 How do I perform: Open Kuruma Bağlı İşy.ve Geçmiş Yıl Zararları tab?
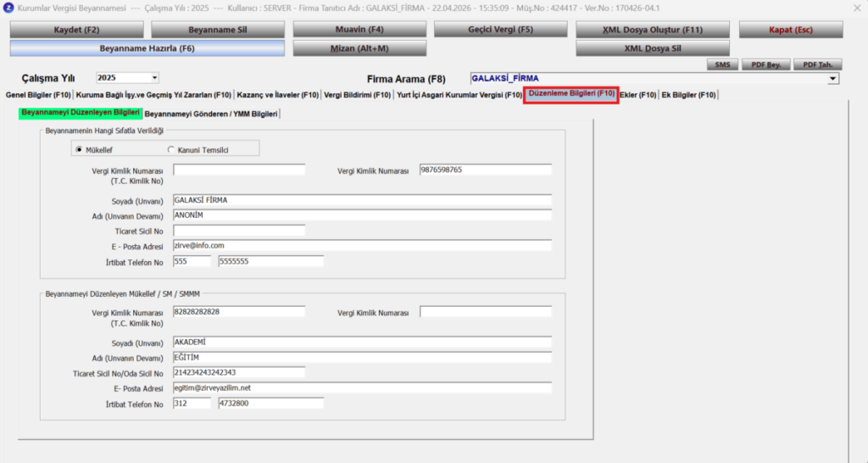coord(153,95)
